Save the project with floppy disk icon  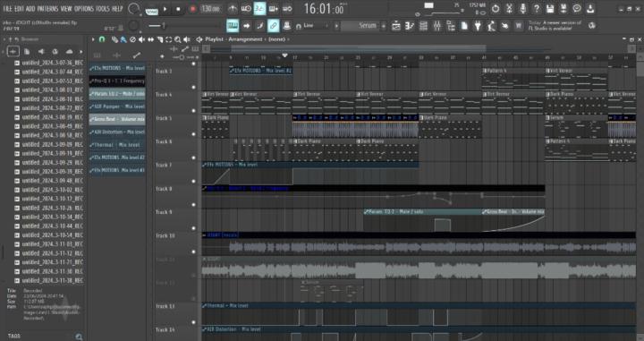(x=550, y=9)
